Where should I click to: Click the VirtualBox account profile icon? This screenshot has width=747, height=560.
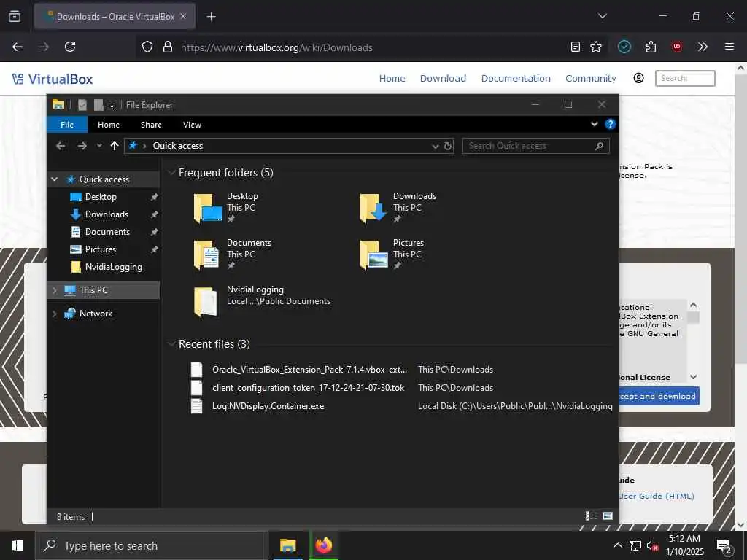coord(639,78)
